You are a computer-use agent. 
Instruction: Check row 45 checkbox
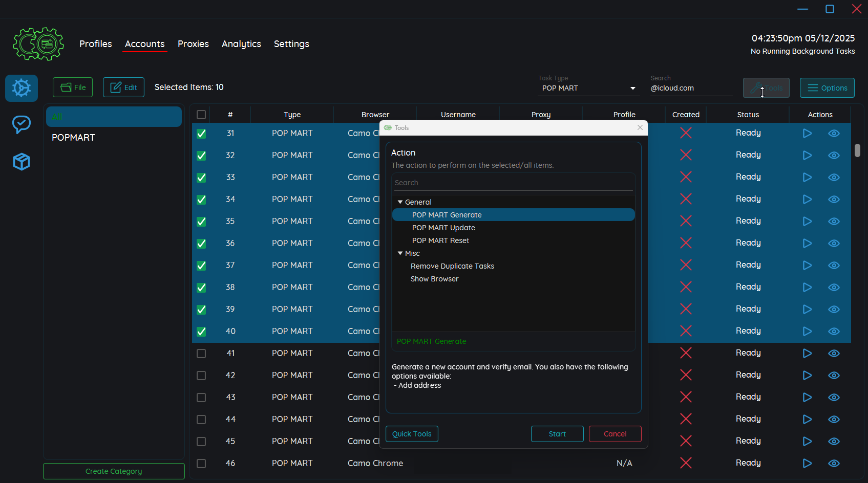(x=201, y=442)
